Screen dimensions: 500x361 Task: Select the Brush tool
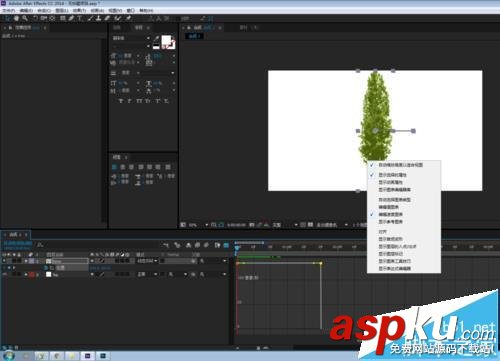pyautogui.click(x=91, y=18)
